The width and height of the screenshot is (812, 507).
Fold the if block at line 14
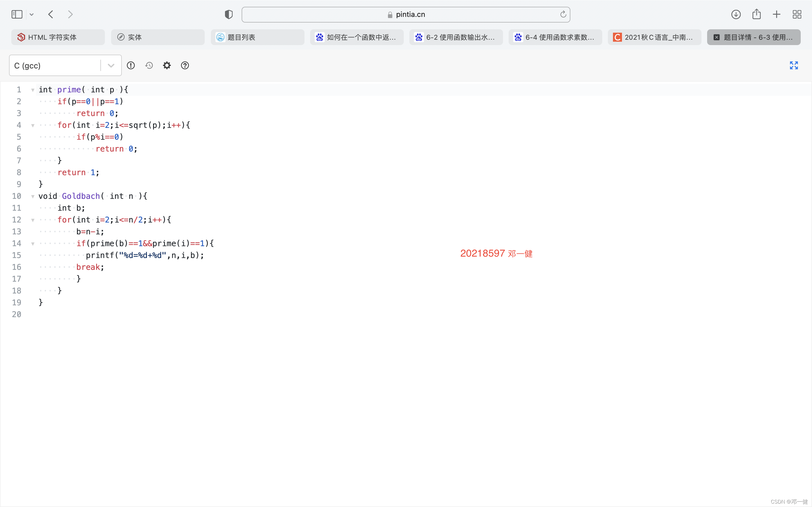tap(33, 244)
